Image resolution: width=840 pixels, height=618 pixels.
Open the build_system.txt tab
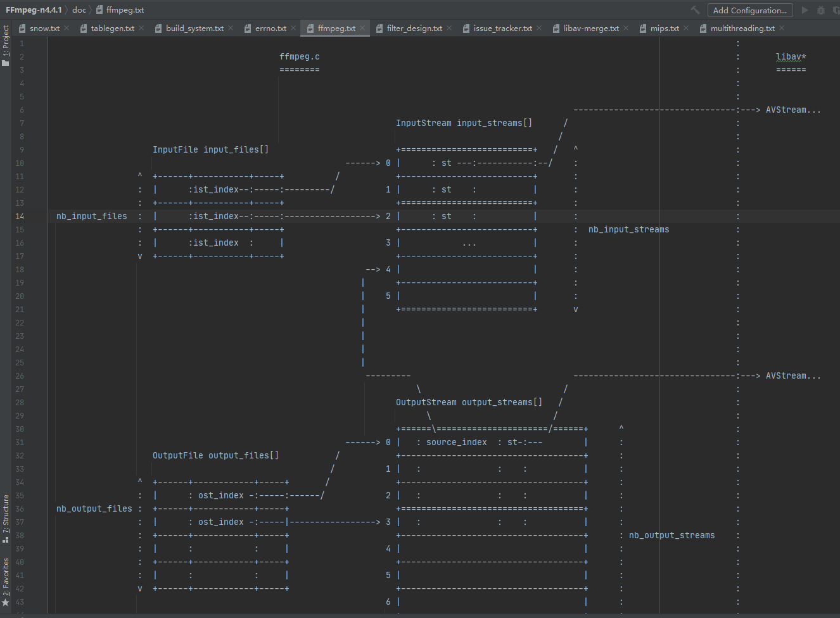point(194,28)
